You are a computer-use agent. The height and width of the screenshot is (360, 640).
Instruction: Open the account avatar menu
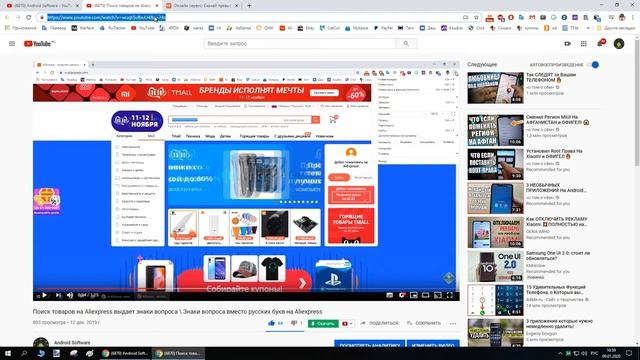pos(619,44)
